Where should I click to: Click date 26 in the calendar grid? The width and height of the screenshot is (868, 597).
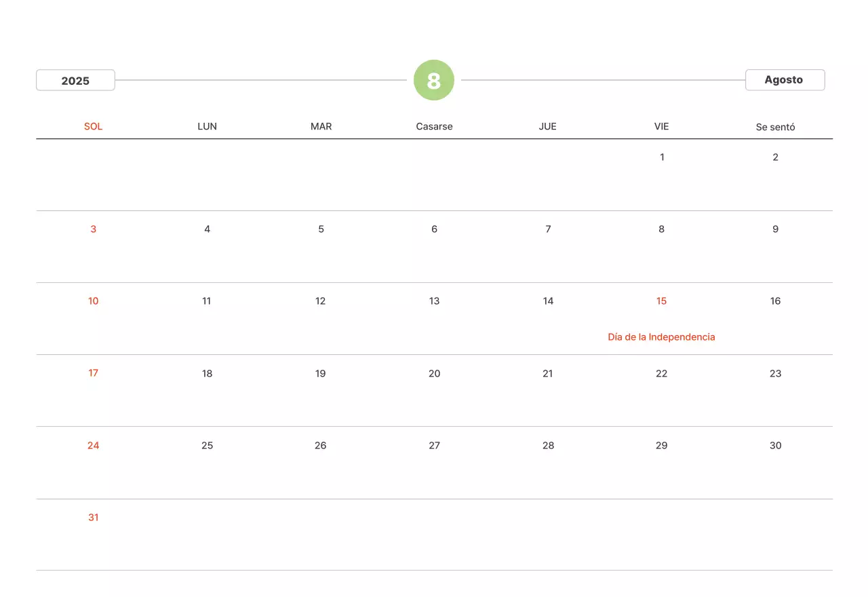click(x=321, y=446)
